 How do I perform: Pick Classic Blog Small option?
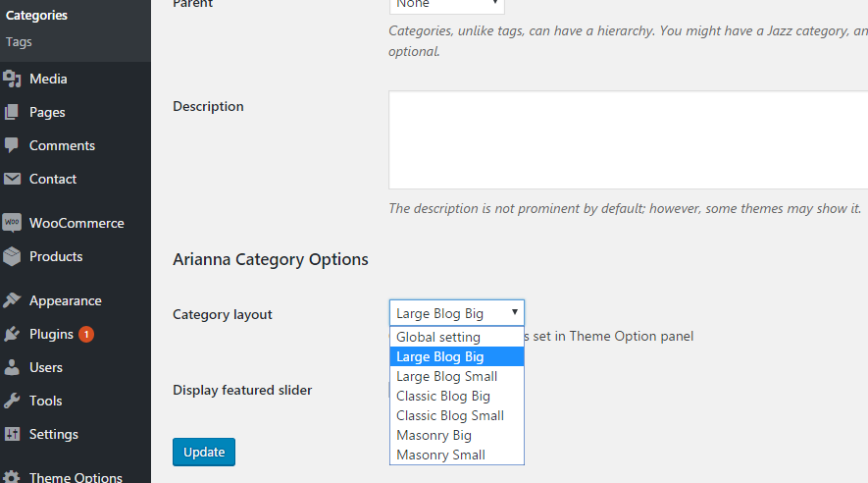click(x=449, y=415)
